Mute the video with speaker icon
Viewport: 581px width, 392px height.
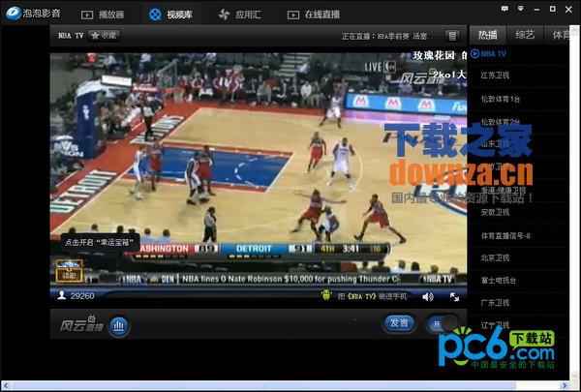coord(428,296)
